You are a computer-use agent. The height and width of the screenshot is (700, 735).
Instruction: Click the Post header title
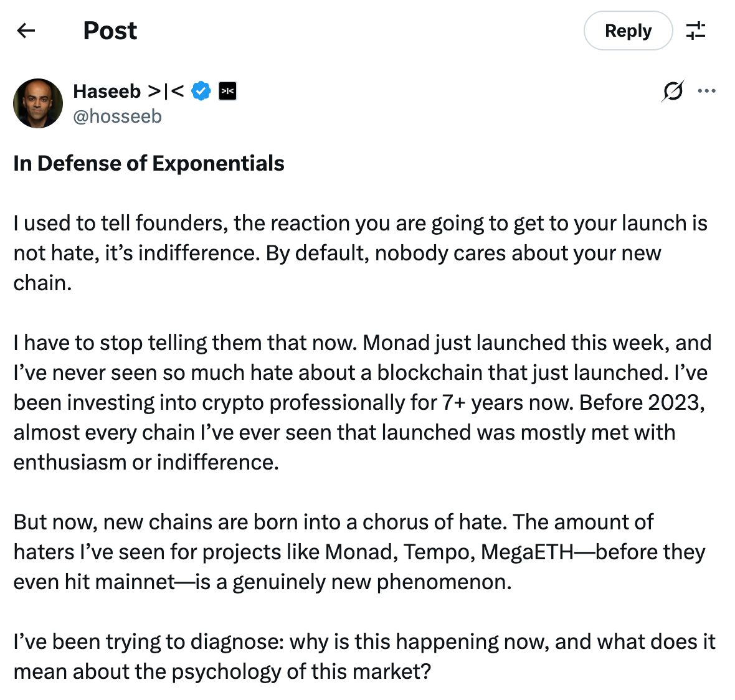click(110, 31)
